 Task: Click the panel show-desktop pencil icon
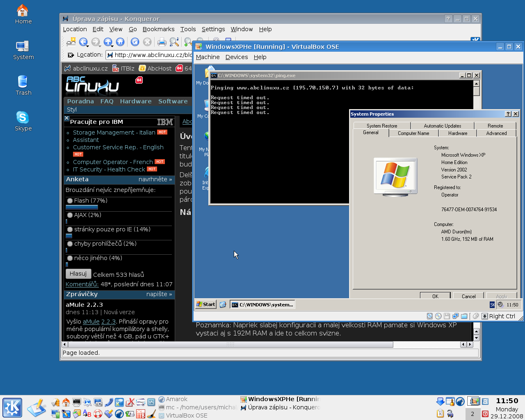(37, 408)
